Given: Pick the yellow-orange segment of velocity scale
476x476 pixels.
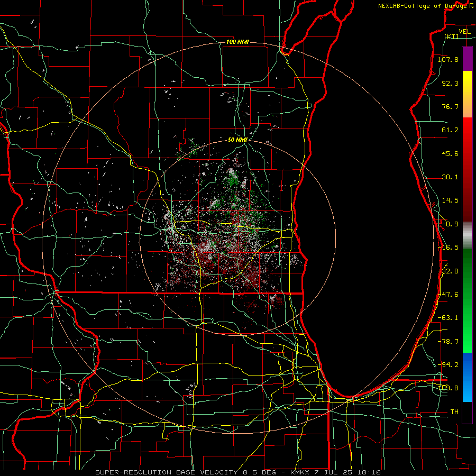Looking at the screenshot, I should click(x=467, y=94).
